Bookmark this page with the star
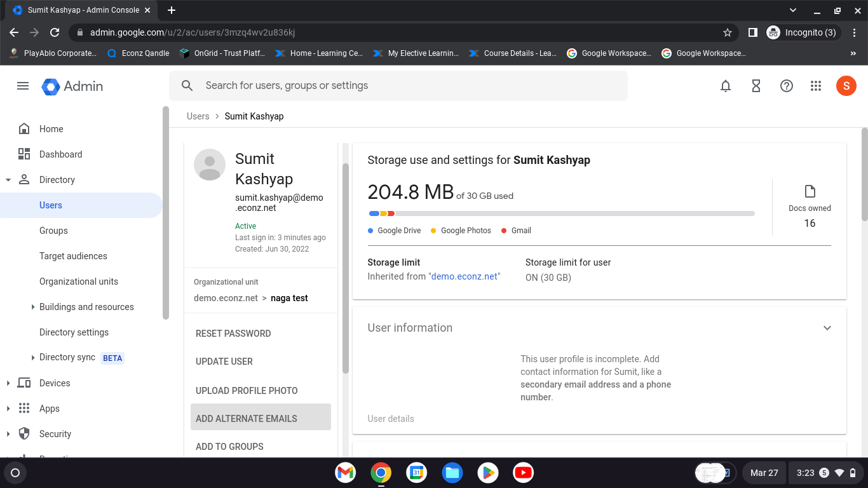 pos(728,32)
